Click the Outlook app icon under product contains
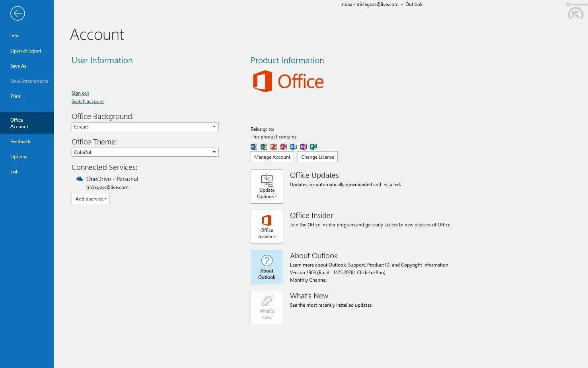Screen dimensions: 588x368 294,147
